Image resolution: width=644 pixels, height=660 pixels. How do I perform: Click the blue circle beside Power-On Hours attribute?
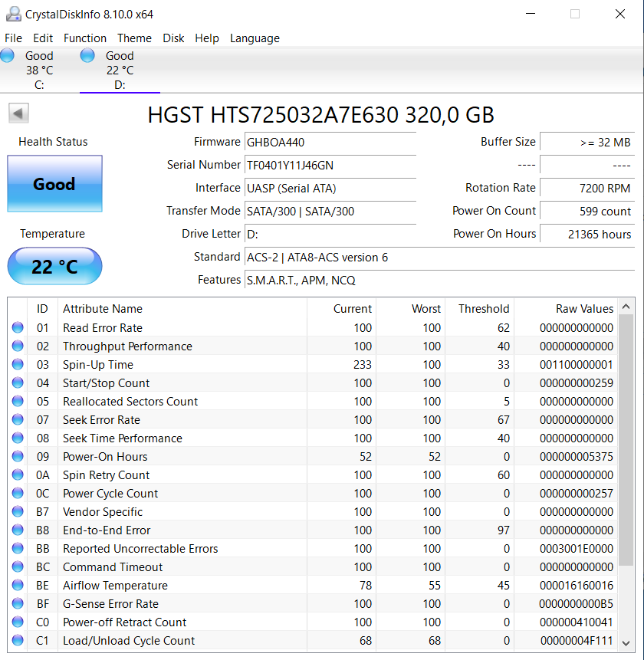pos(18,456)
